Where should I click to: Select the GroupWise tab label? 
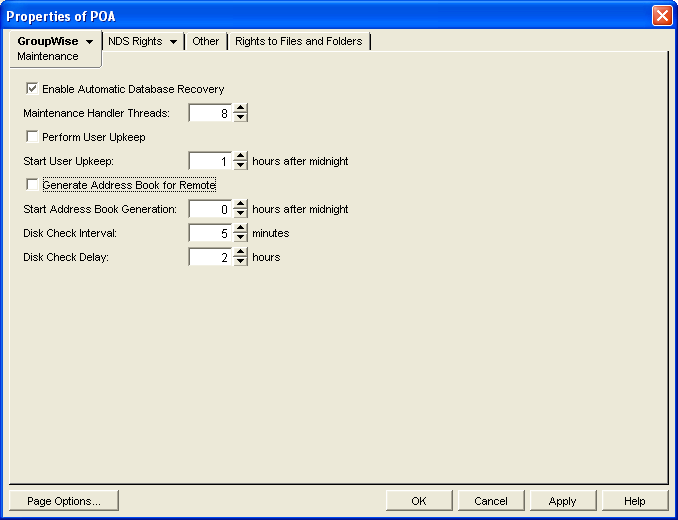(x=48, y=41)
